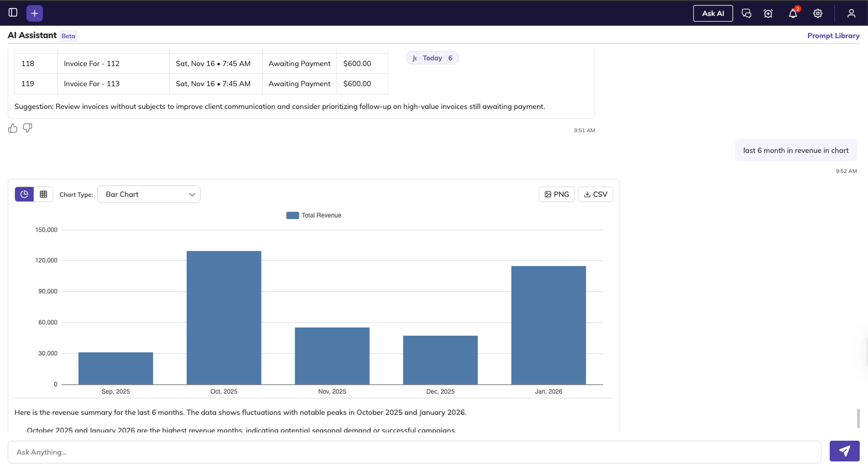Click the Bar Chart dropdown chevron
Screen dimensions: 868x468
192,195
